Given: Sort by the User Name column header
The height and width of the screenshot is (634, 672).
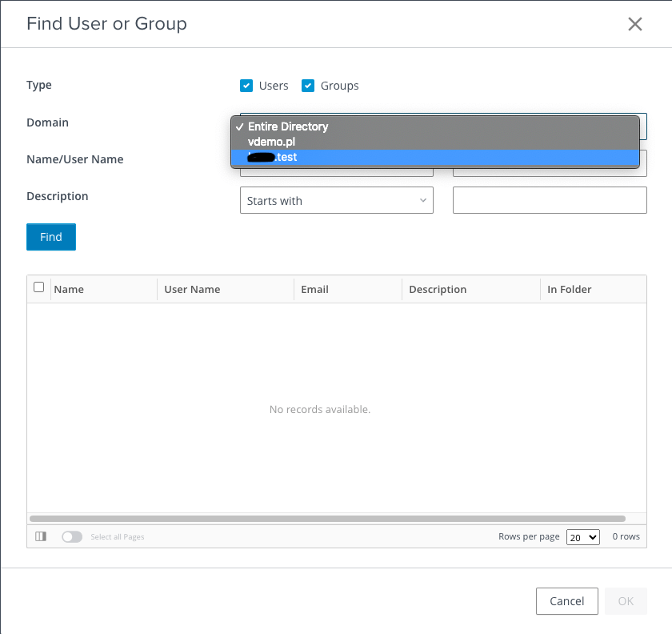Looking at the screenshot, I should point(192,290).
